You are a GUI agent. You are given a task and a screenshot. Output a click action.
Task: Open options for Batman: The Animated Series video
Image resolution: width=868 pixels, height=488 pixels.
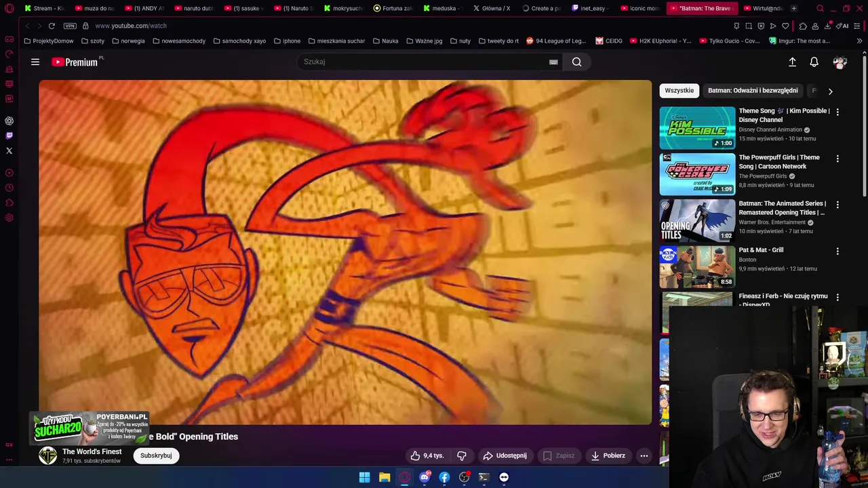pyautogui.click(x=837, y=205)
